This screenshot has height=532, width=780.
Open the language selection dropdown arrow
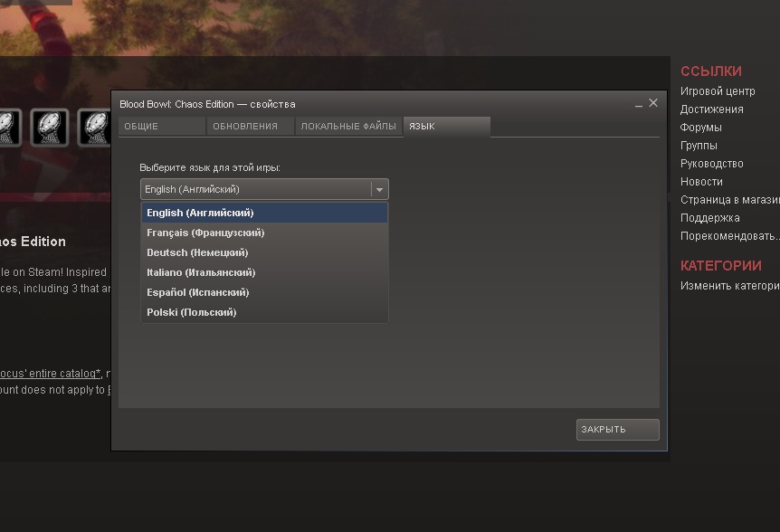pos(379,189)
